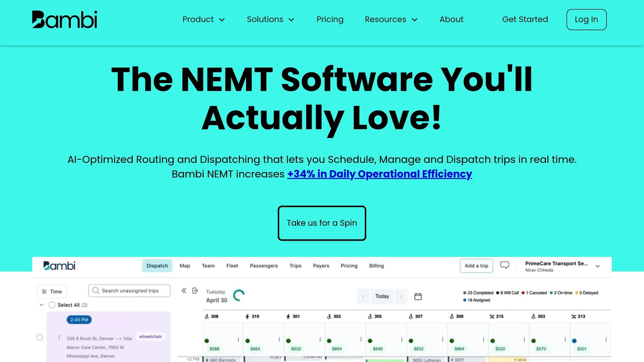Click the green status dot above $588
Screen dimensions: 644x362
(207, 341)
